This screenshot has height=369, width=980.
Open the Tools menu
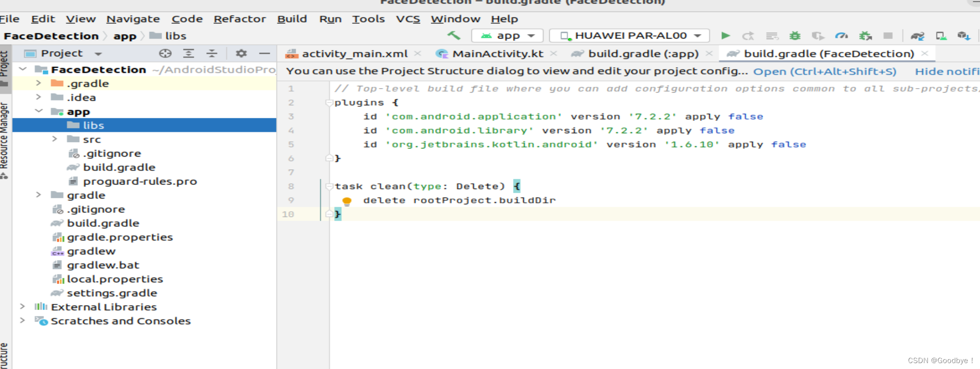[x=369, y=19]
